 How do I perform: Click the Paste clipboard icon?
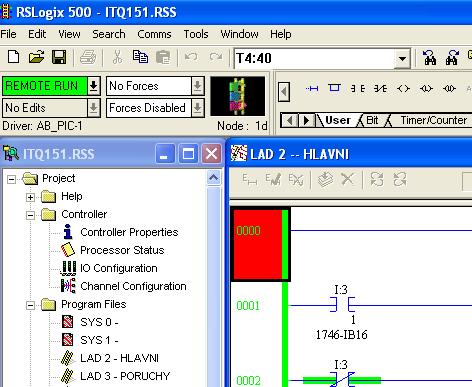[x=163, y=57]
